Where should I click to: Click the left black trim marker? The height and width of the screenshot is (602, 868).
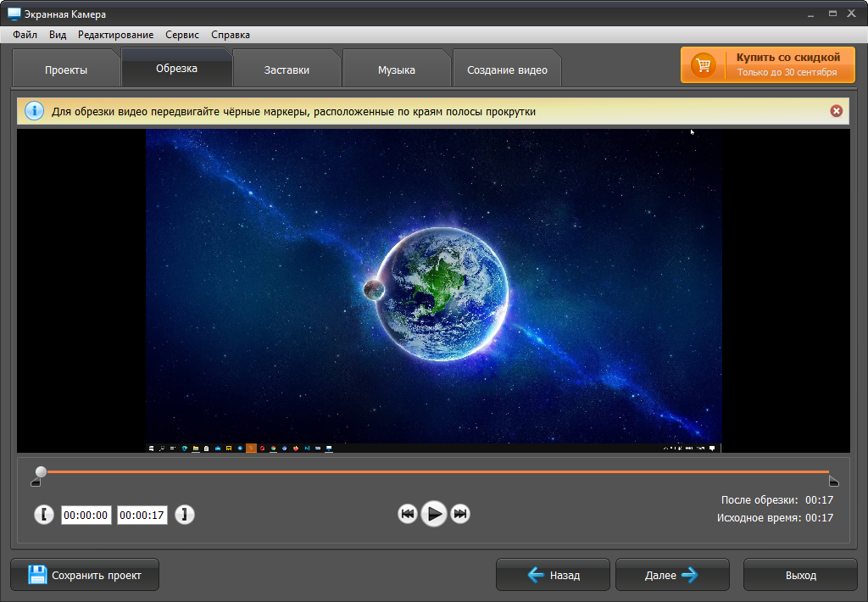[36, 482]
